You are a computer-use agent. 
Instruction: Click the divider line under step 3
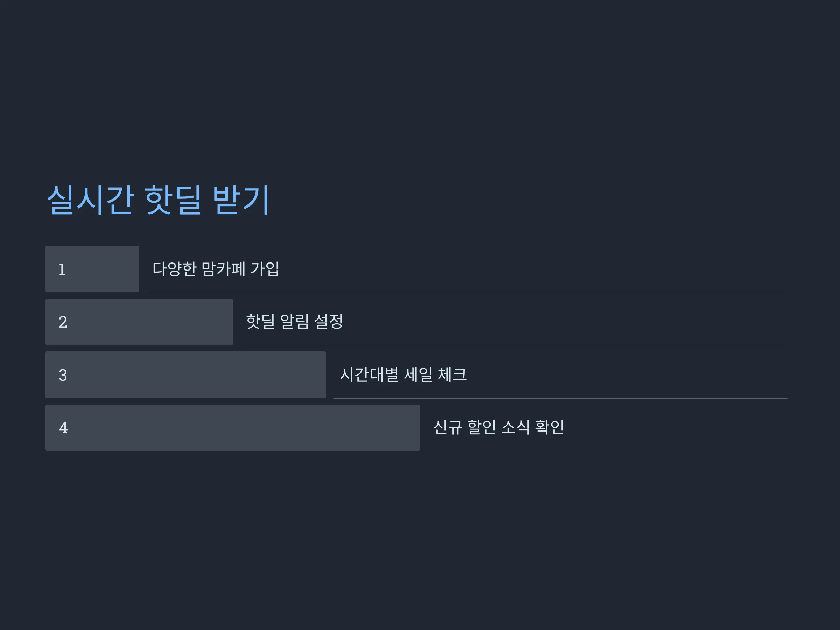[x=560, y=398]
